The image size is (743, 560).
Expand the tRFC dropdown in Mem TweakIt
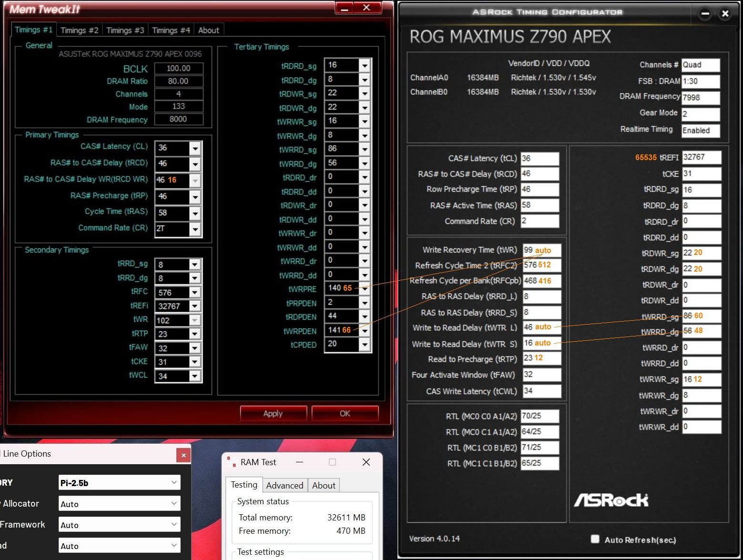tap(194, 292)
